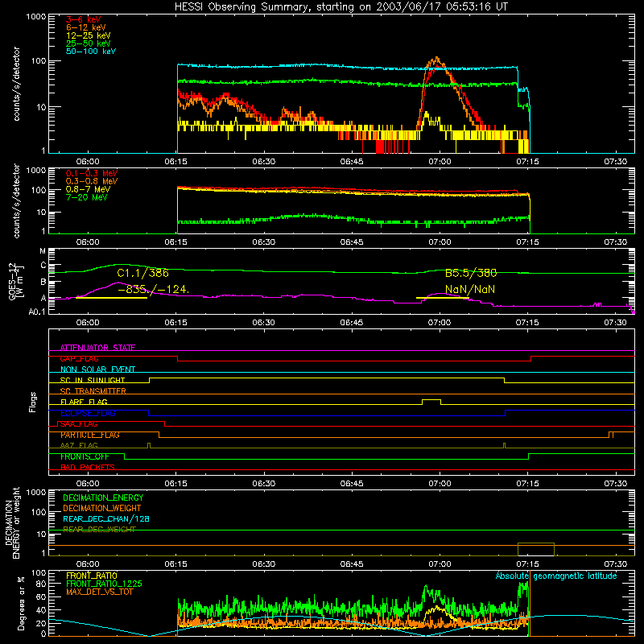Image resolution: width=644 pixels, height=644 pixels.
Task: Select the SC_TRANSMITTER flag label
Action: click(93, 391)
